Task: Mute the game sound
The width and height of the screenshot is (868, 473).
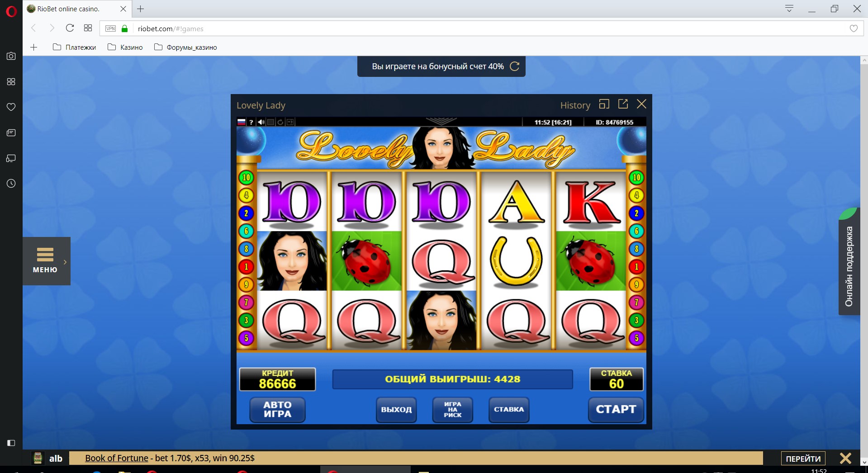Action: (261, 122)
